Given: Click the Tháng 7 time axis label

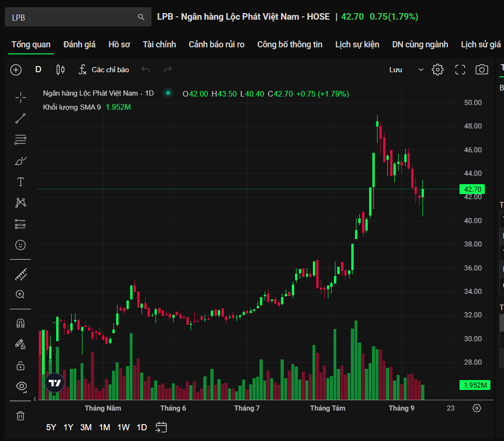Looking at the screenshot, I should coord(247,408).
